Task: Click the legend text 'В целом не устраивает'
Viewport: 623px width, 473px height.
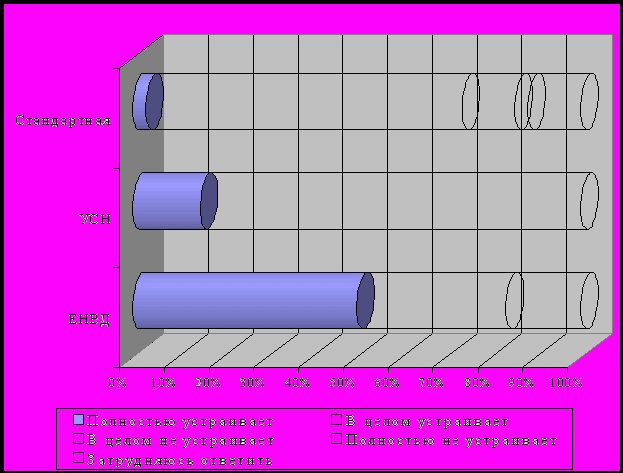Action: [x=180, y=440]
